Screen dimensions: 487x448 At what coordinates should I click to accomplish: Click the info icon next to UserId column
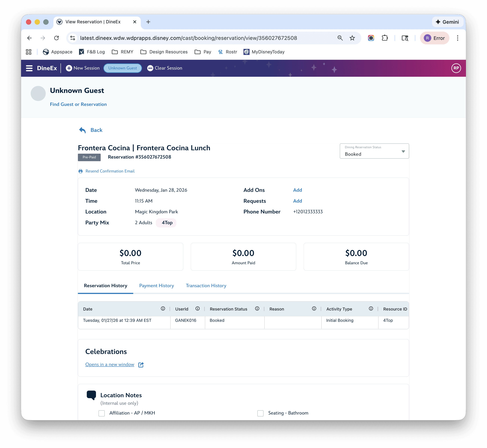[x=197, y=309]
